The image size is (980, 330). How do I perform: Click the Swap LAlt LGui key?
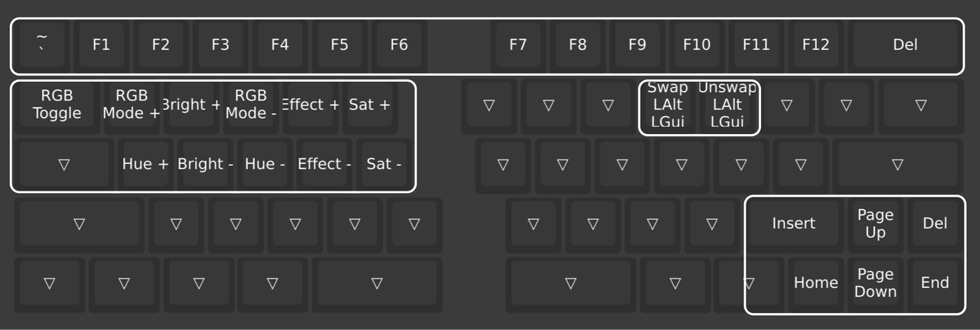click(668, 105)
